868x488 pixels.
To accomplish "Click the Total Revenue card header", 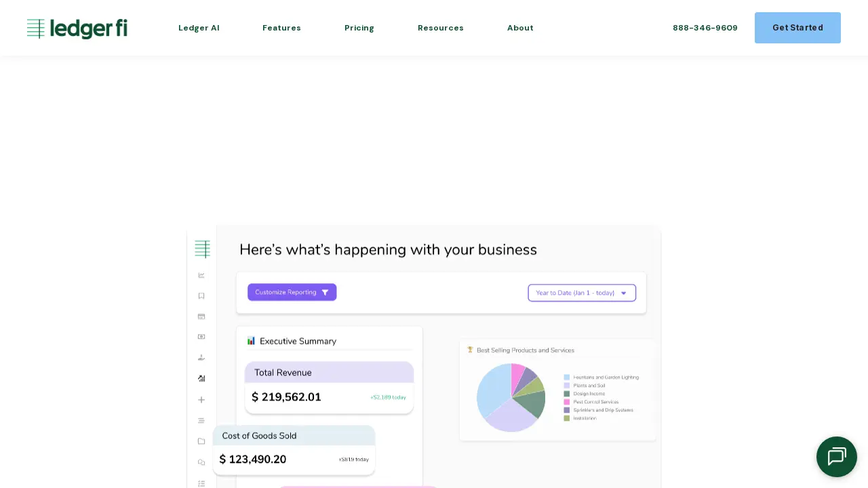I will coord(329,372).
